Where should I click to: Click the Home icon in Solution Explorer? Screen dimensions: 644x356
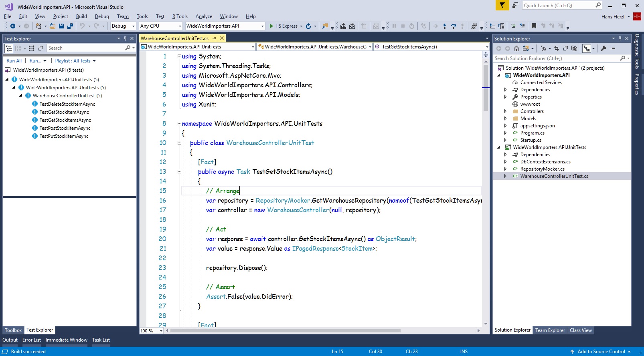coord(516,48)
